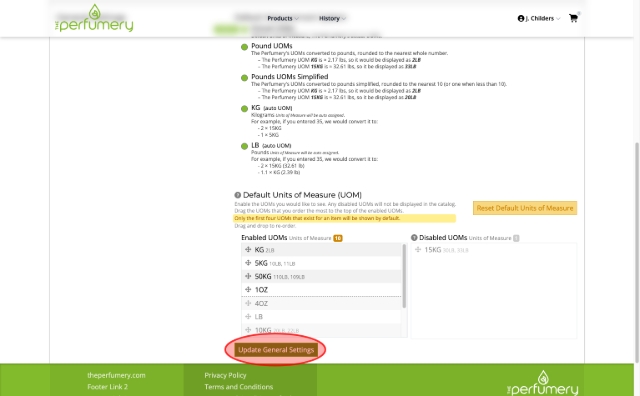
Task: Expand the J. Childers account menu
Action: pos(539,18)
